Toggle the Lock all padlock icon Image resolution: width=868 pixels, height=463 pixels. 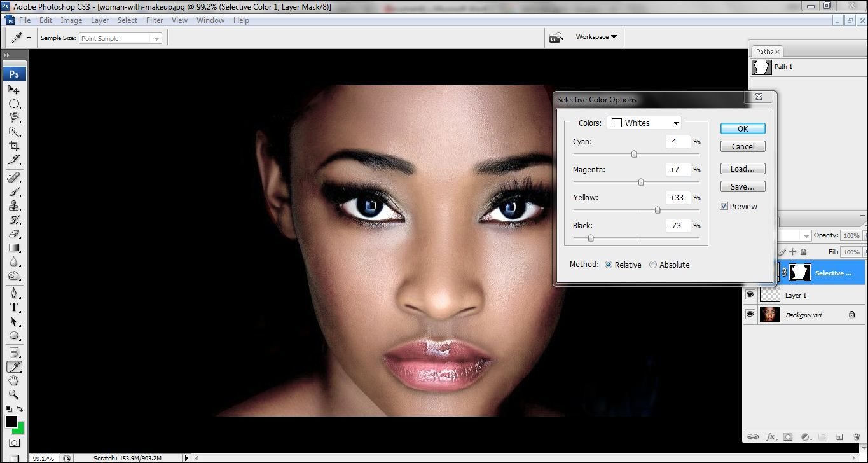[804, 252]
